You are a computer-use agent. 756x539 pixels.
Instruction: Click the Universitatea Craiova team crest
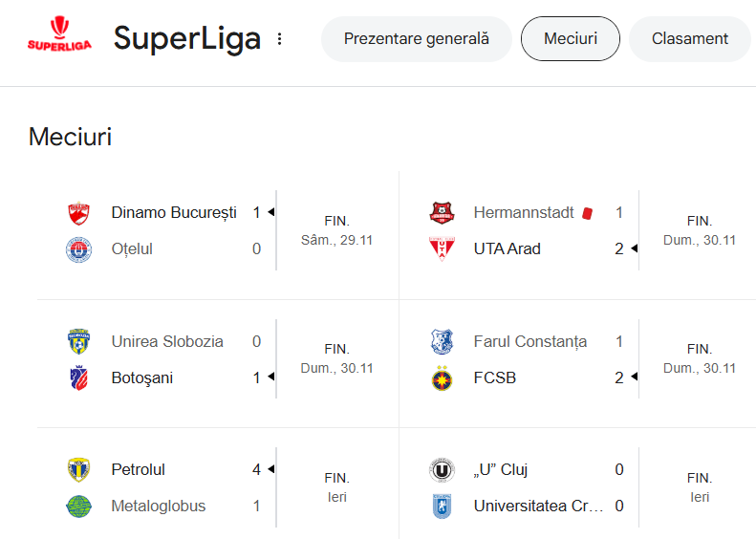pyautogui.click(x=441, y=507)
